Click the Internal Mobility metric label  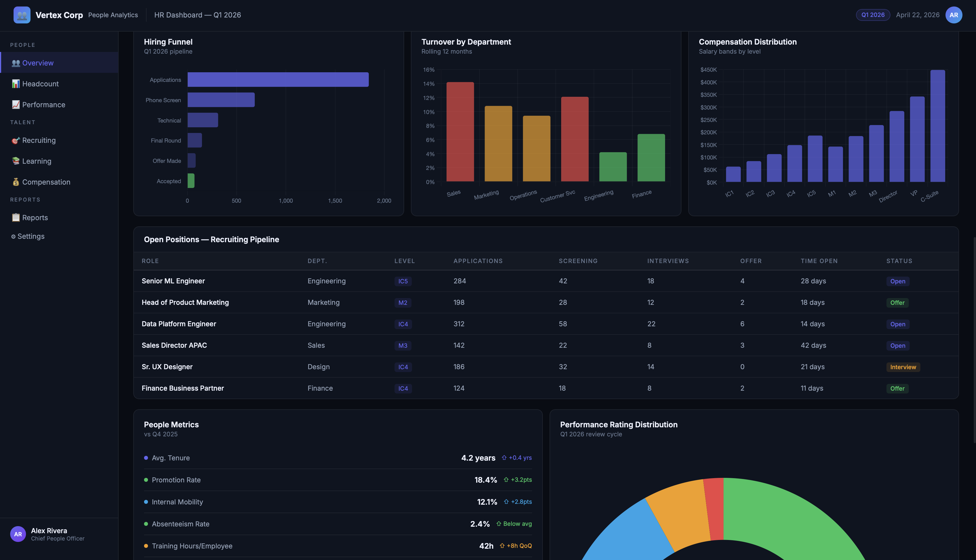pos(177,502)
